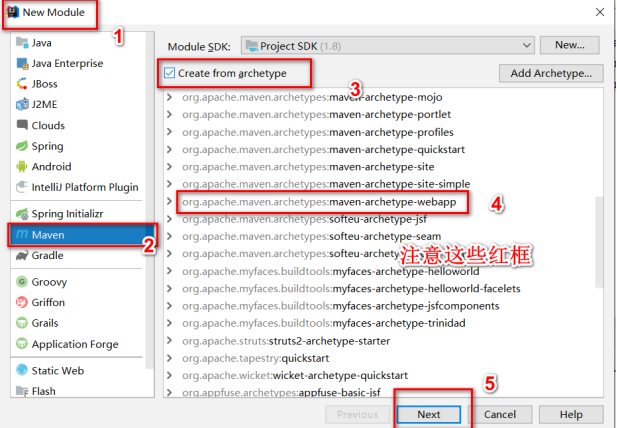
Task: Select the Groovy module type label
Action: (x=49, y=282)
